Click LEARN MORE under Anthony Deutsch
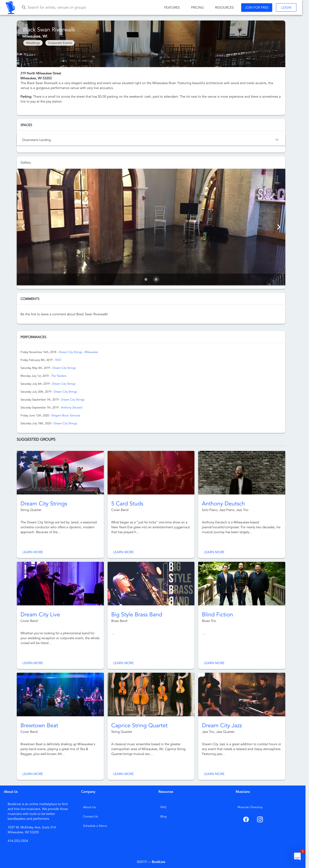The width and height of the screenshot is (309, 868). tap(214, 552)
